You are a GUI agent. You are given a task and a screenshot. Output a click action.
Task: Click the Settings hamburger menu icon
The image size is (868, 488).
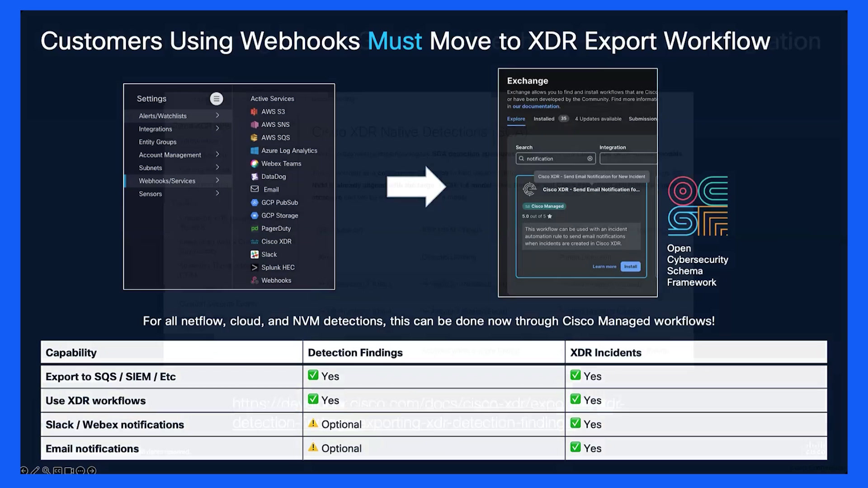click(217, 99)
